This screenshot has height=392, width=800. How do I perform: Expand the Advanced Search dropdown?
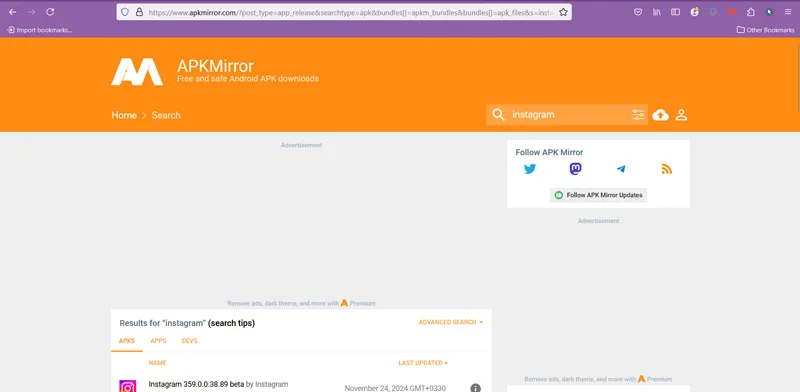pos(451,322)
